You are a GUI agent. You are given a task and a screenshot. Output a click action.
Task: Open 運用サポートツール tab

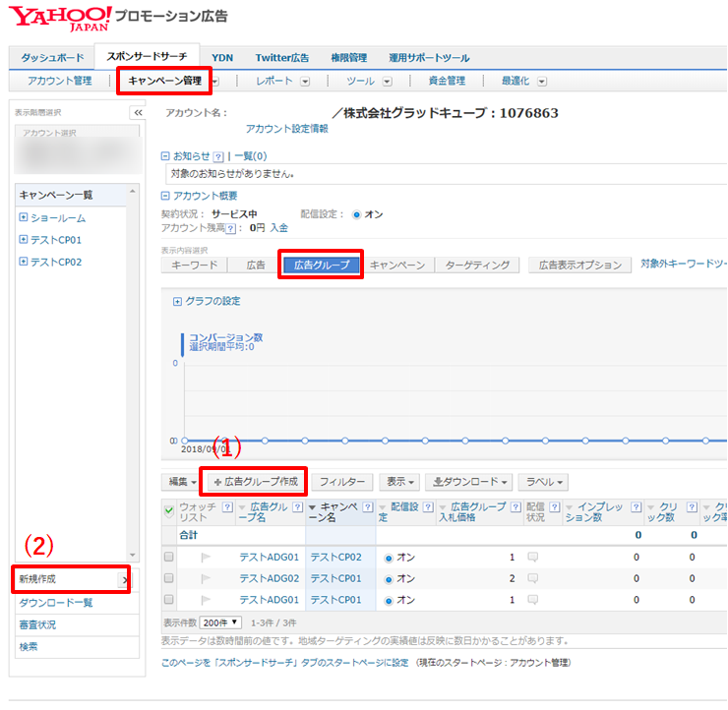[429, 58]
